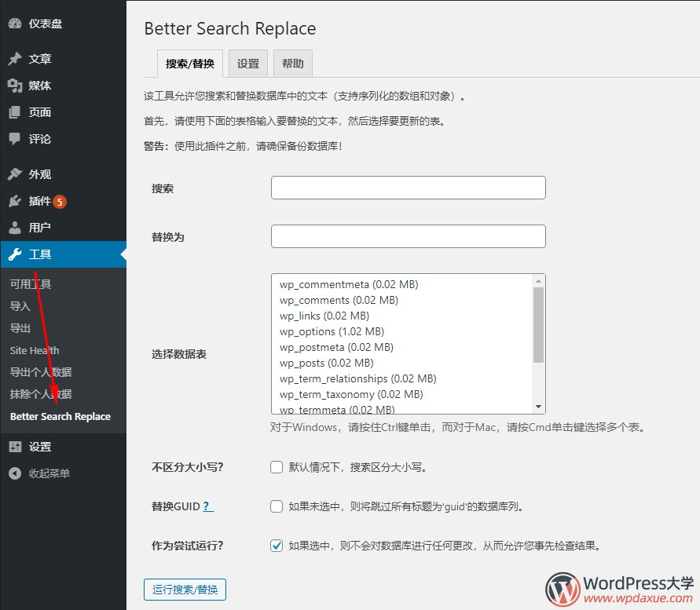
Task: Select wp_options (1.02 MB) in table list
Action: click(x=332, y=331)
